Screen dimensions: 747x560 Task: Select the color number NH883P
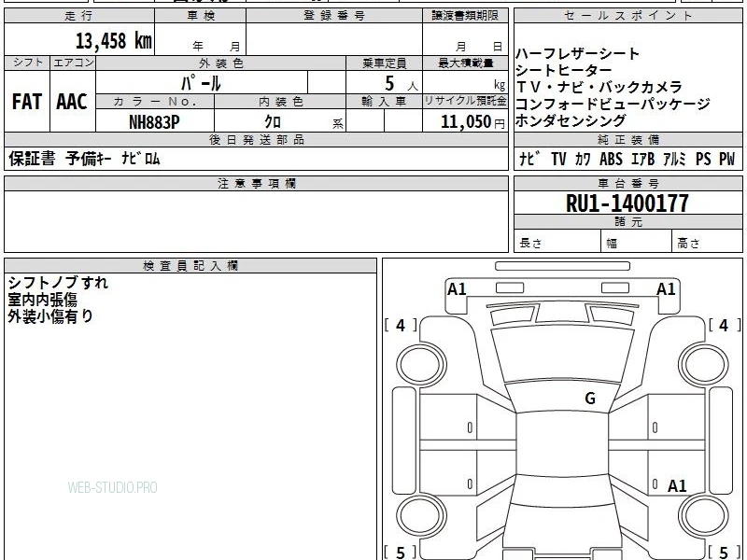154,122
